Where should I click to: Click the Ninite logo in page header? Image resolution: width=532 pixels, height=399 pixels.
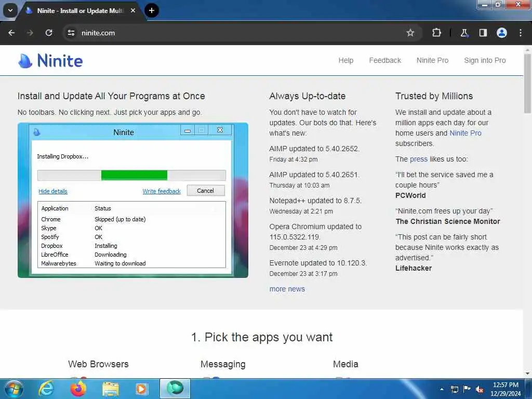pyautogui.click(x=50, y=61)
